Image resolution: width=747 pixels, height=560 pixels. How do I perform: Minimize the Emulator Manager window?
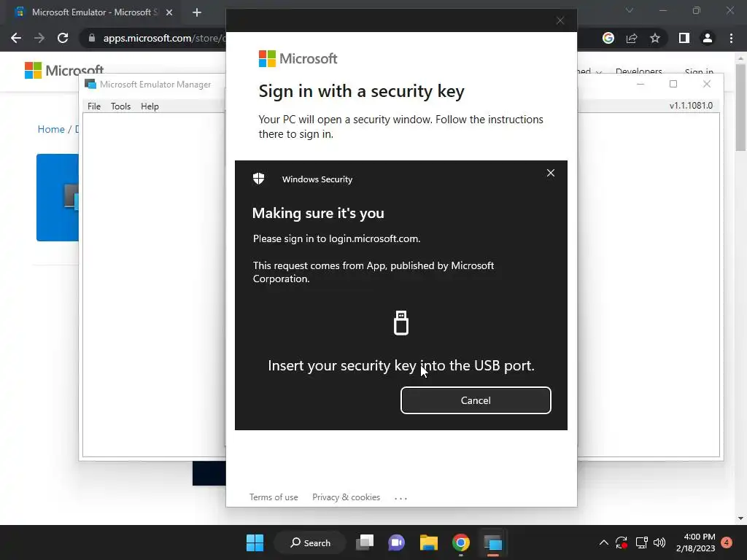click(640, 84)
